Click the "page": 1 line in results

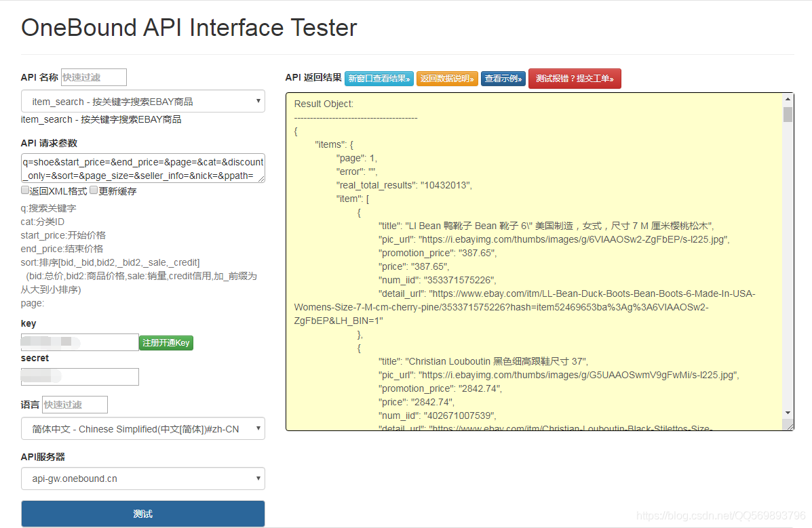click(357, 158)
